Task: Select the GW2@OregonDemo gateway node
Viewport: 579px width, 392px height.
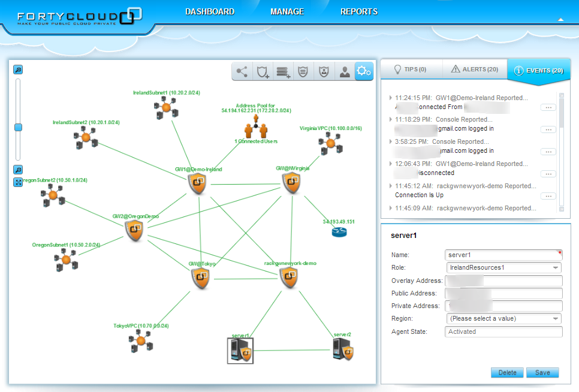Action: coord(135,230)
